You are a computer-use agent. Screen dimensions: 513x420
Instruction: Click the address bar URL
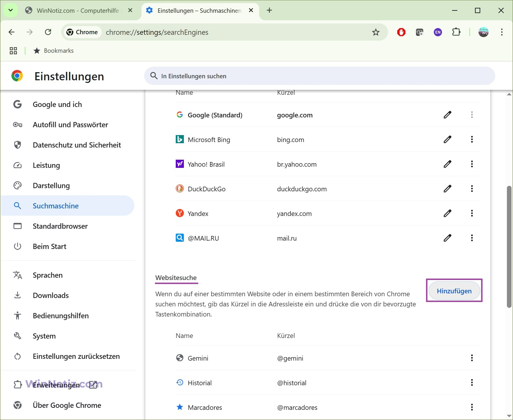(157, 32)
